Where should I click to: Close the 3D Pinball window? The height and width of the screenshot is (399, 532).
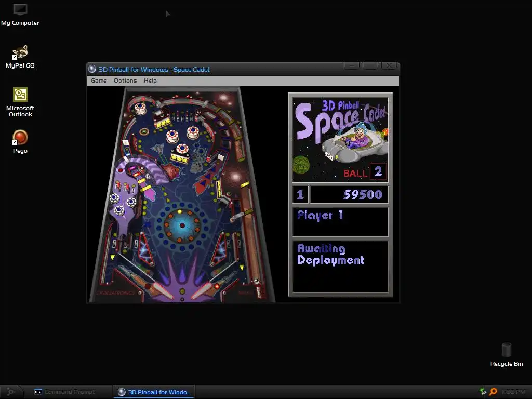[389, 65]
